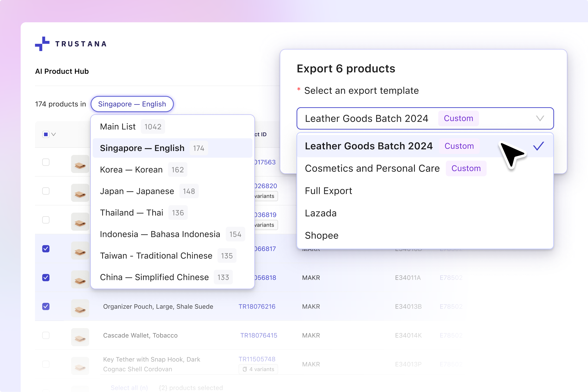
Task: Click the 4 variants icon on Key Tether row
Action: 245,369
